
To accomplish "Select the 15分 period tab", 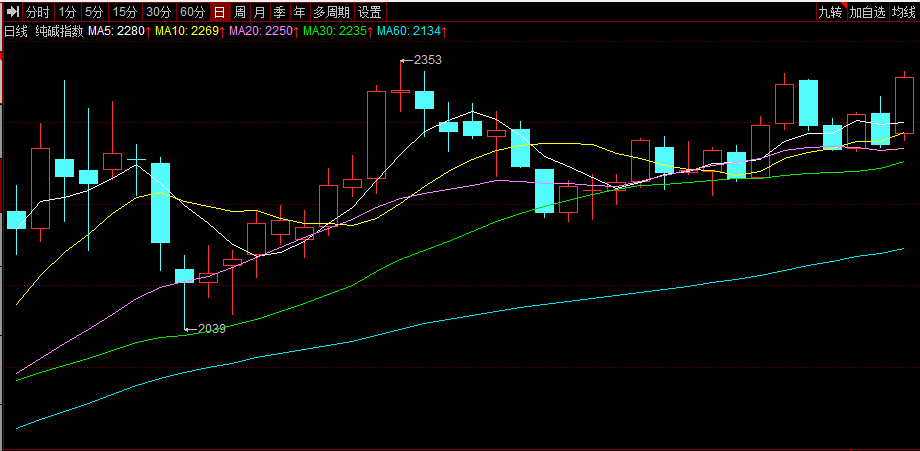I will tap(125, 12).
